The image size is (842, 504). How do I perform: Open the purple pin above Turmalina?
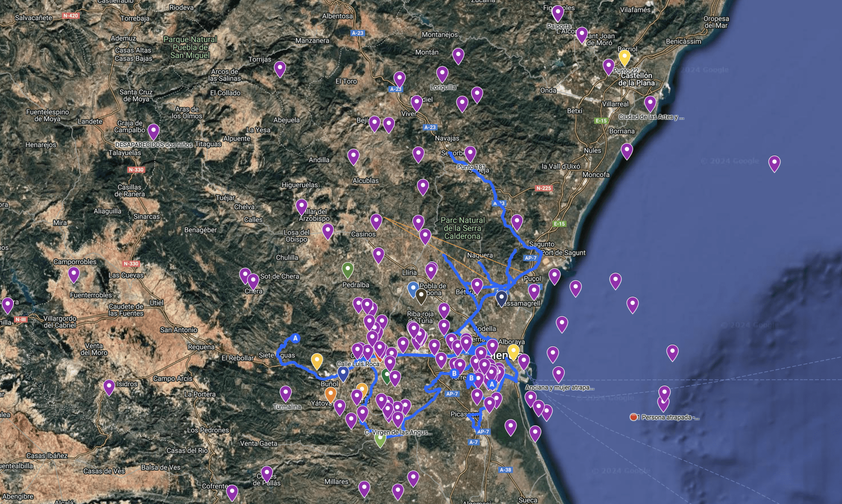click(x=286, y=393)
